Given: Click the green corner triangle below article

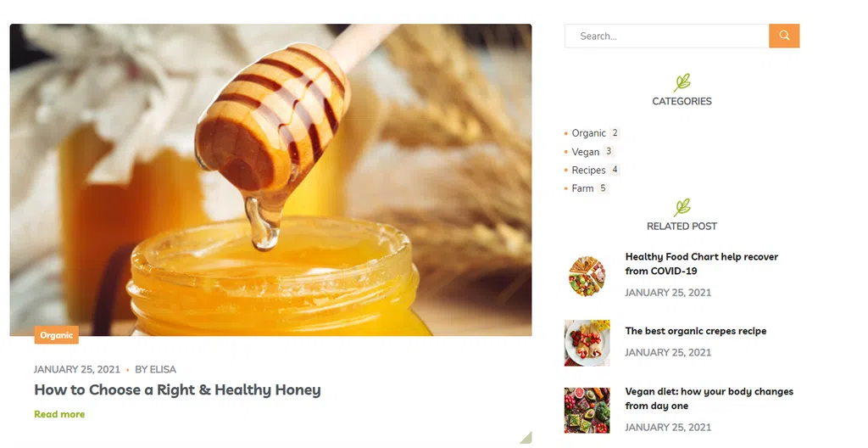Looking at the screenshot, I should pyautogui.click(x=526, y=438).
